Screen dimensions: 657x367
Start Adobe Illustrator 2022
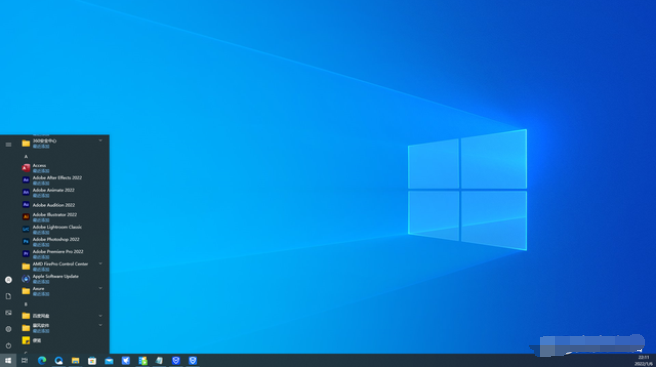(x=63, y=217)
